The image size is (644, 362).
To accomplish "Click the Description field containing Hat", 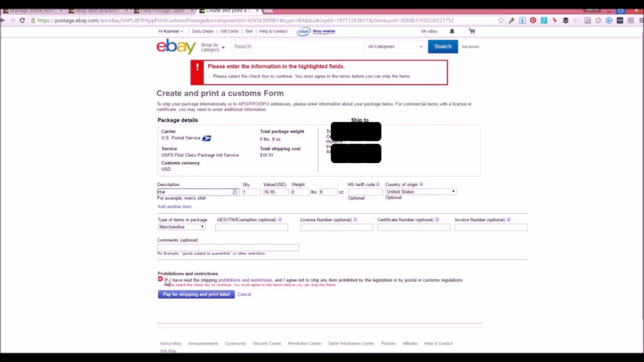I will tap(197, 192).
